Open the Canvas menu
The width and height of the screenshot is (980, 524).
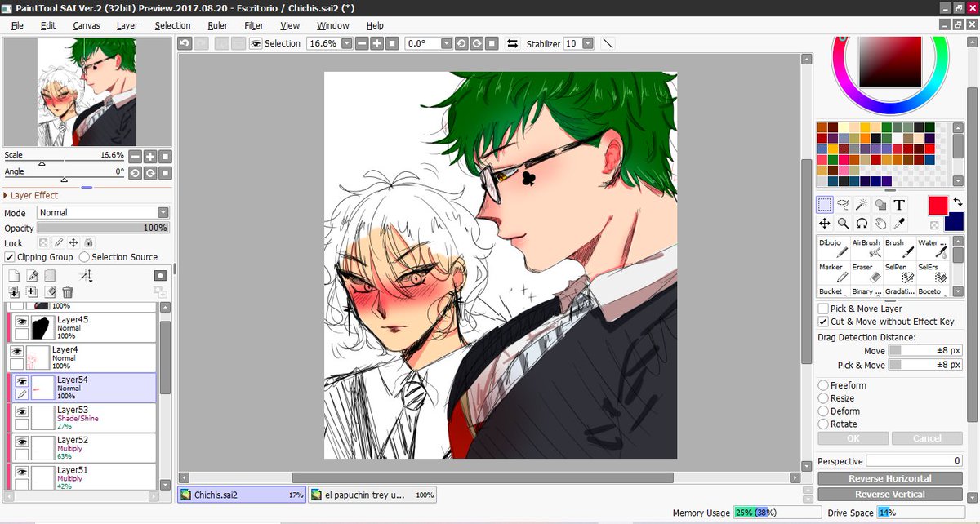87,25
